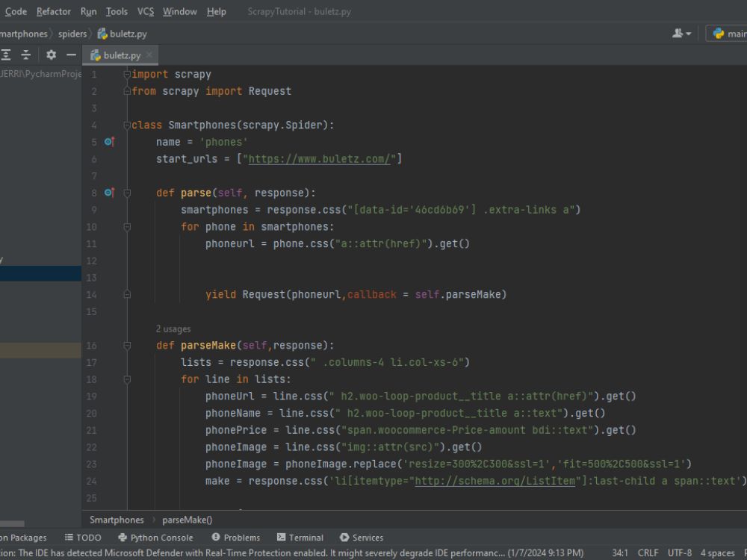Viewport: 747px width, 560px height.
Task: Open the Services tool window
Action: 362,538
